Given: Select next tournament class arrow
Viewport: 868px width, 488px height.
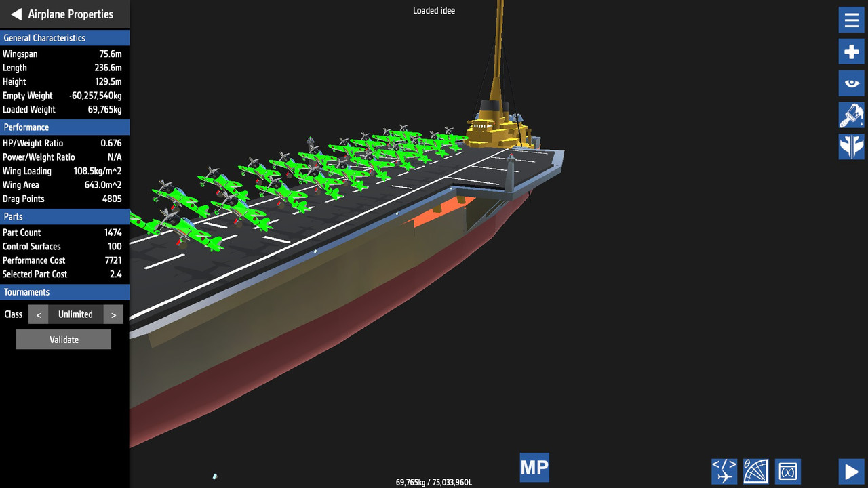Looking at the screenshot, I should pos(113,314).
